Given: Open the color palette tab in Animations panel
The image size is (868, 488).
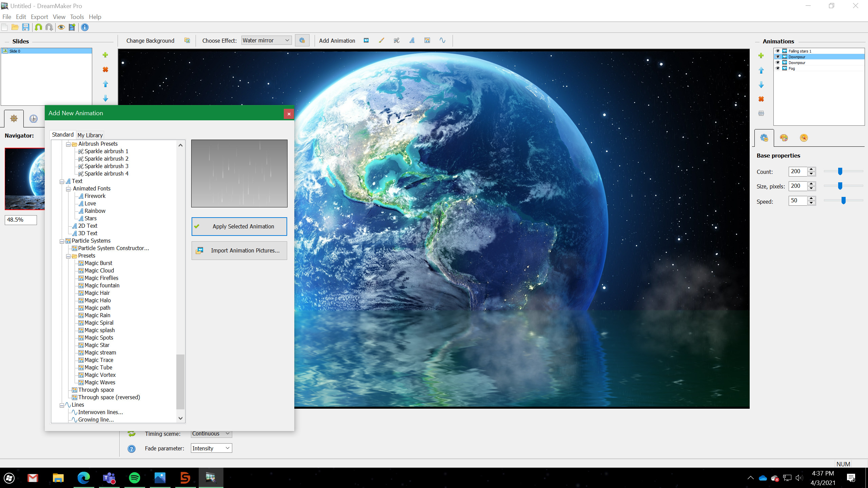Looking at the screenshot, I should 784,138.
